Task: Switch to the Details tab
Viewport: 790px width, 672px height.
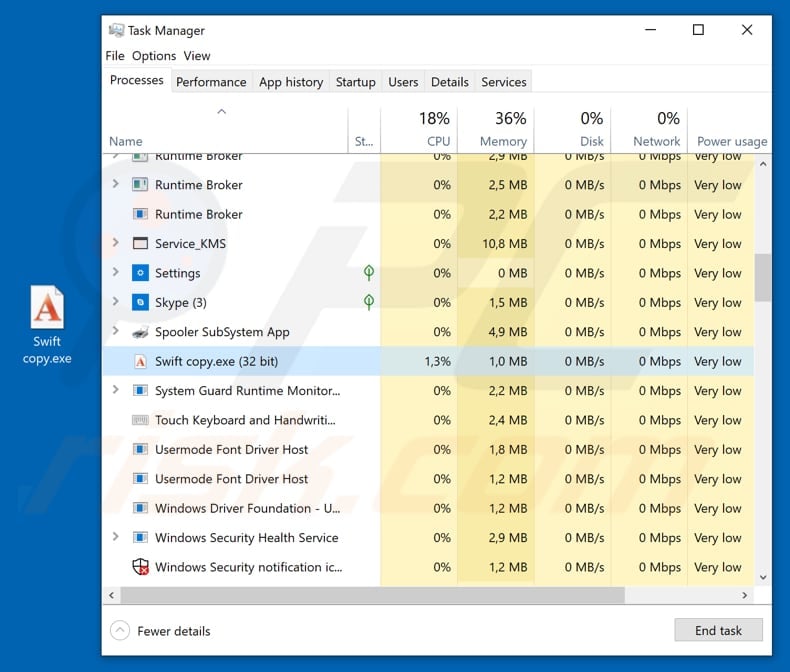Action: (x=449, y=82)
